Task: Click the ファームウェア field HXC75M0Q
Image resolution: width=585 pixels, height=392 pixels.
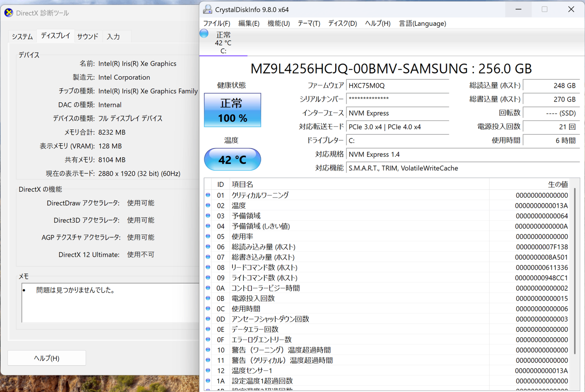Action: [x=398, y=86]
